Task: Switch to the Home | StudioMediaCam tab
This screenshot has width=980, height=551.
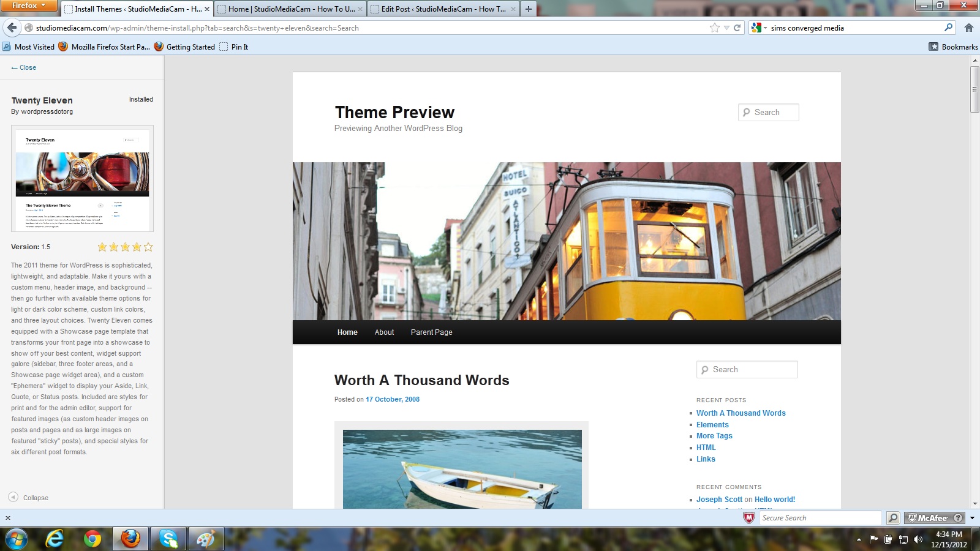Action: point(289,9)
